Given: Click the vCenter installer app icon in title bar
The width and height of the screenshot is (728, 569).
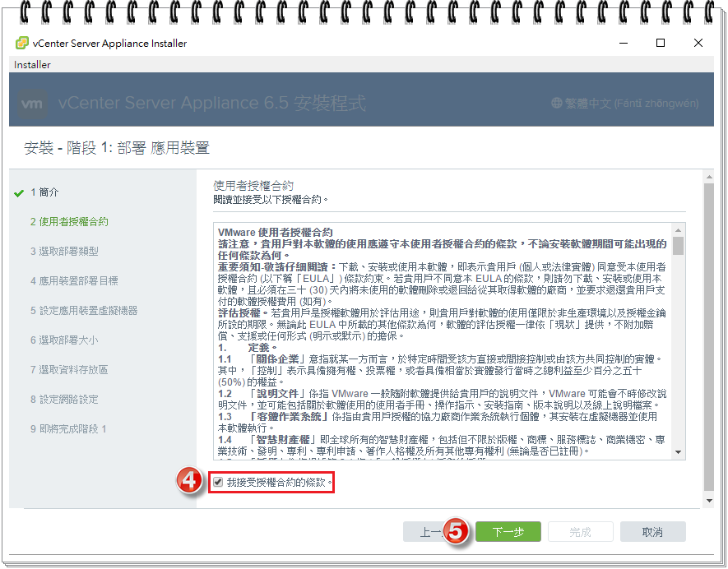Looking at the screenshot, I should coord(22,43).
